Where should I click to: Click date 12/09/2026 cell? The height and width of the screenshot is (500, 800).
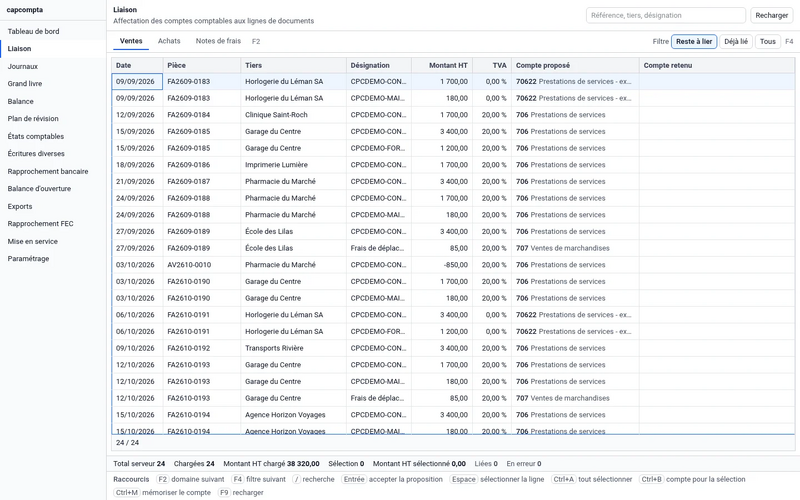pyautogui.click(x=137, y=115)
